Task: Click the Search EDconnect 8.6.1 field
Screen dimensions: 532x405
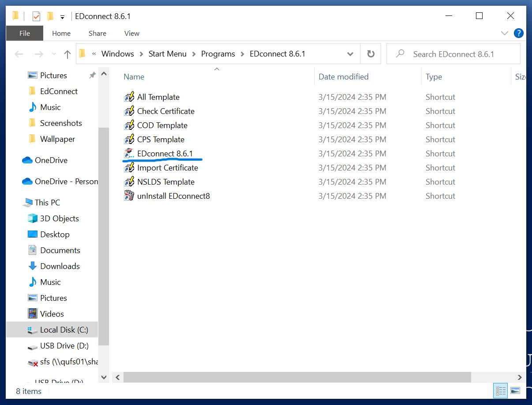Action: pos(453,54)
